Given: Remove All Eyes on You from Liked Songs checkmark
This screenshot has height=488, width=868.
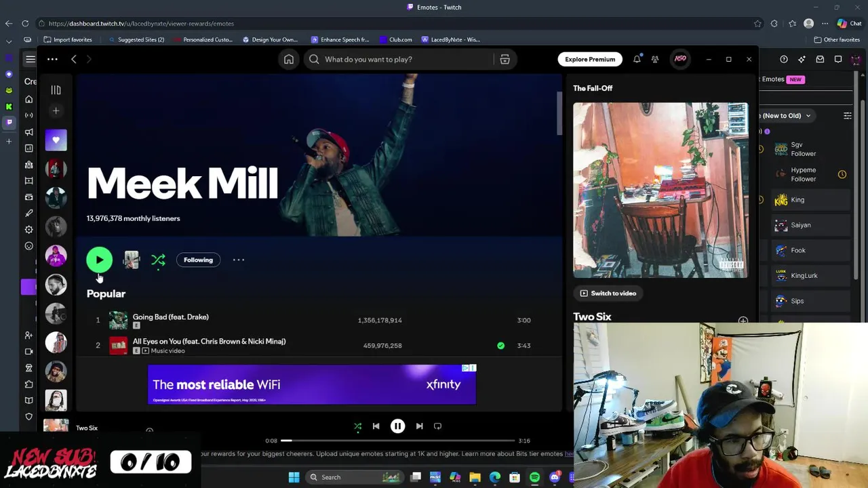Looking at the screenshot, I should (500, 346).
